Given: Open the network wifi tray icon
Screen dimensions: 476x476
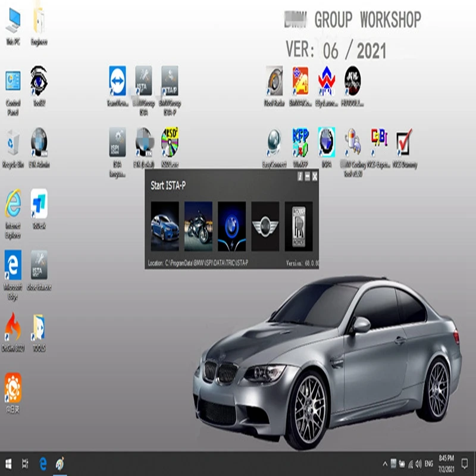Looking at the screenshot, I should tap(411, 464).
